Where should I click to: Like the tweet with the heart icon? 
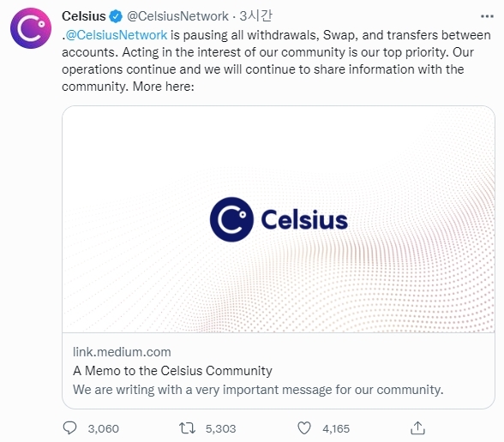304,428
